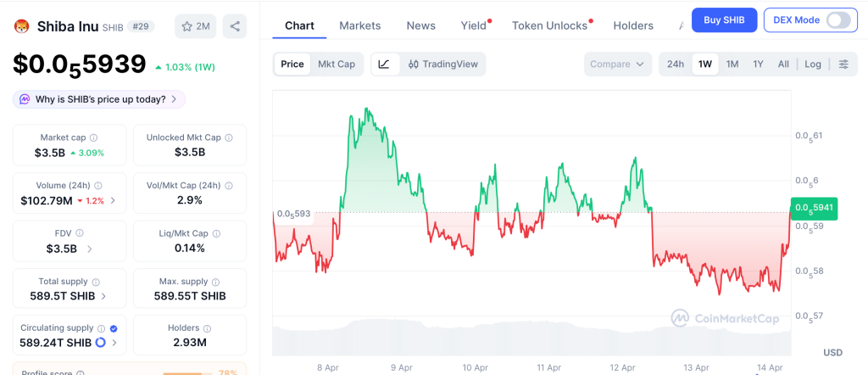Click the Shiba Inu coin logo

22,26
